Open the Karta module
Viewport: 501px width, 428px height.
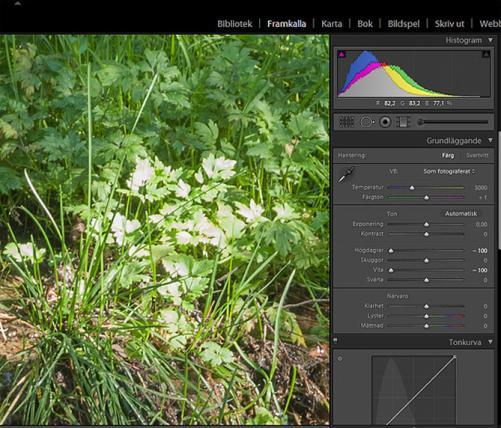(x=332, y=24)
